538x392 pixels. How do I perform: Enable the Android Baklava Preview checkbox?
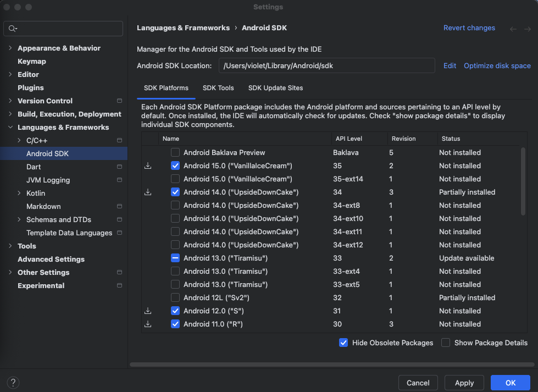coord(175,152)
